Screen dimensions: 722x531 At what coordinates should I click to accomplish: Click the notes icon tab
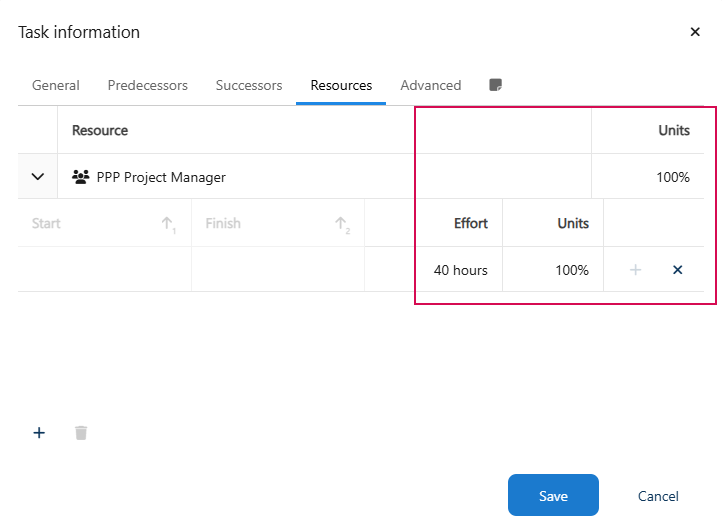495,85
